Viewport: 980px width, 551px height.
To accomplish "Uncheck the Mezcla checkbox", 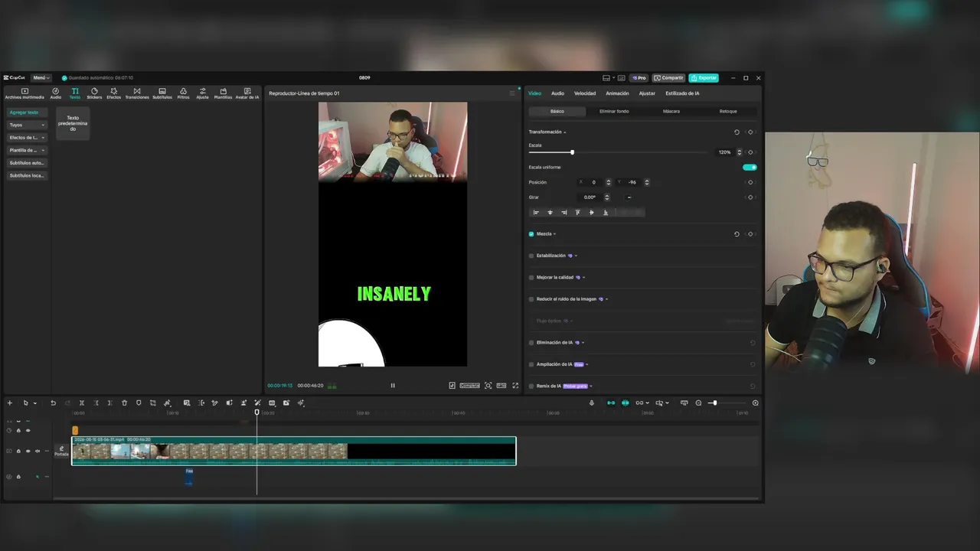I will click(x=531, y=234).
